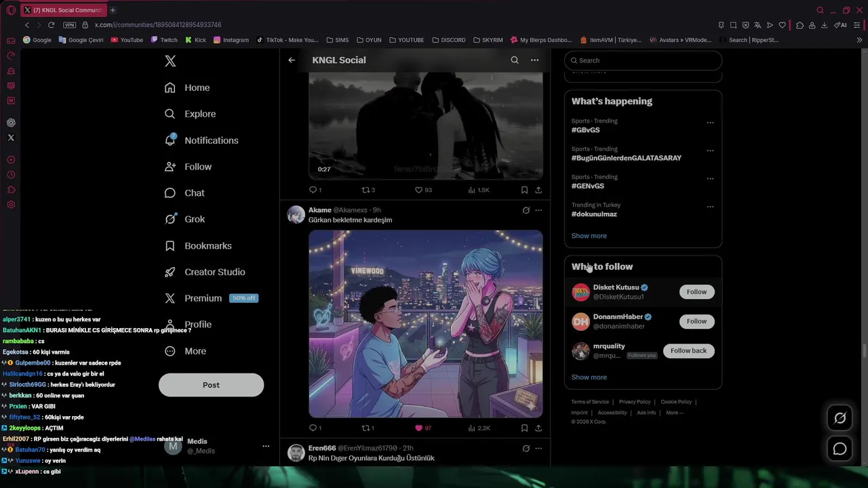
Task: Open Creator Studio
Action: click(205, 272)
